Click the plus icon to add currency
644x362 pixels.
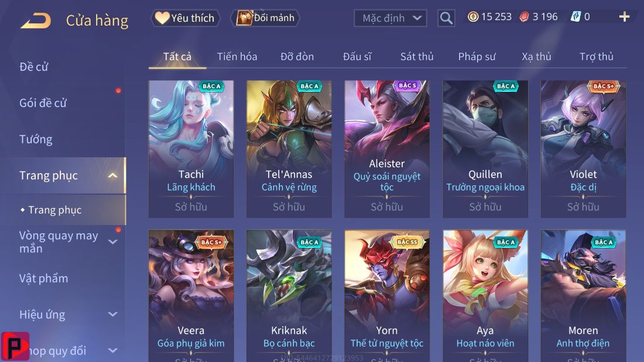[624, 17]
